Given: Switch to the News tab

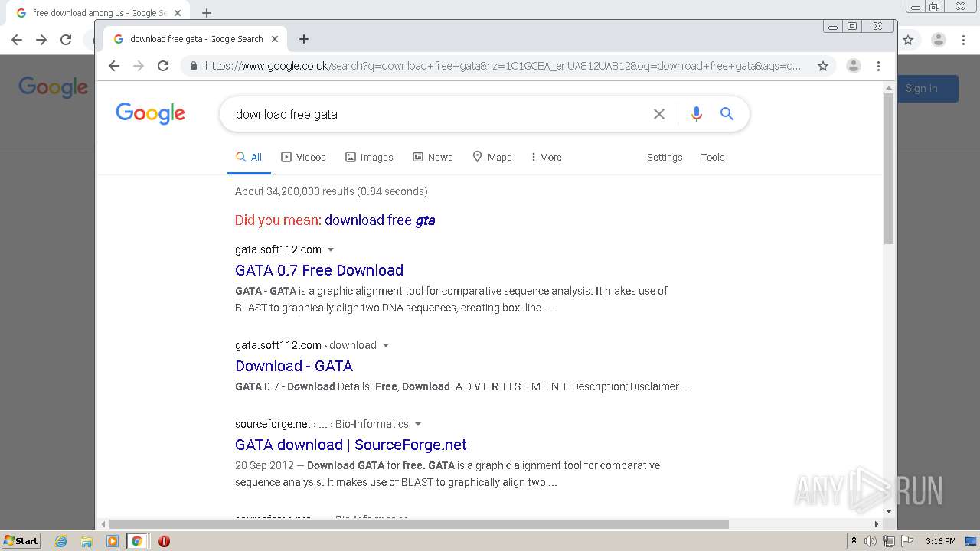Looking at the screenshot, I should point(433,157).
